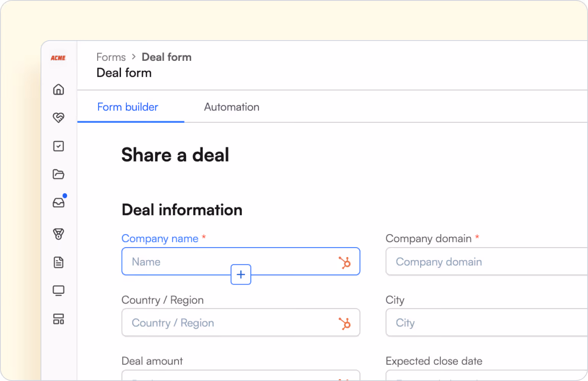Viewport: 588px width, 381px height.
Task: Click HubSpot icon in Company name field
Action: point(345,262)
